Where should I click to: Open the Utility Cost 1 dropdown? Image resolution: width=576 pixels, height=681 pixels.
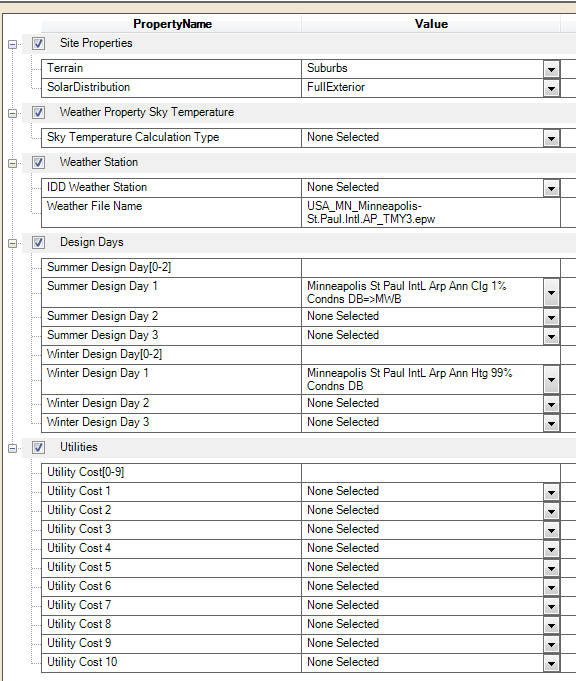(x=551, y=493)
